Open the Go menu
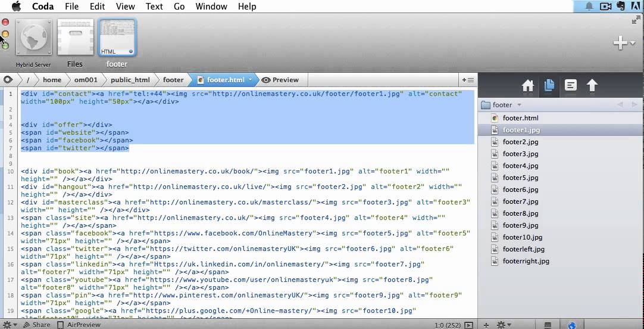Viewport: 644px width, 329px height. (x=179, y=6)
